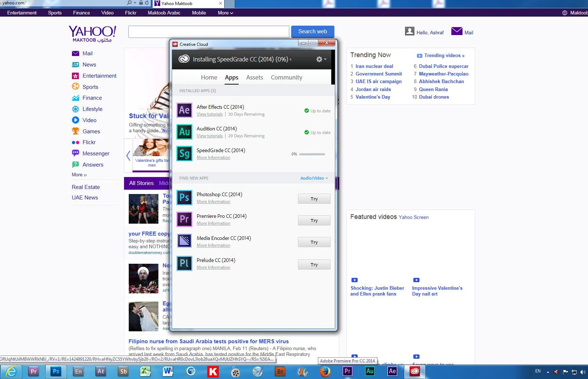Open the address bar search dropdown arrow
This screenshot has width=588, height=379.
[x=135, y=3]
